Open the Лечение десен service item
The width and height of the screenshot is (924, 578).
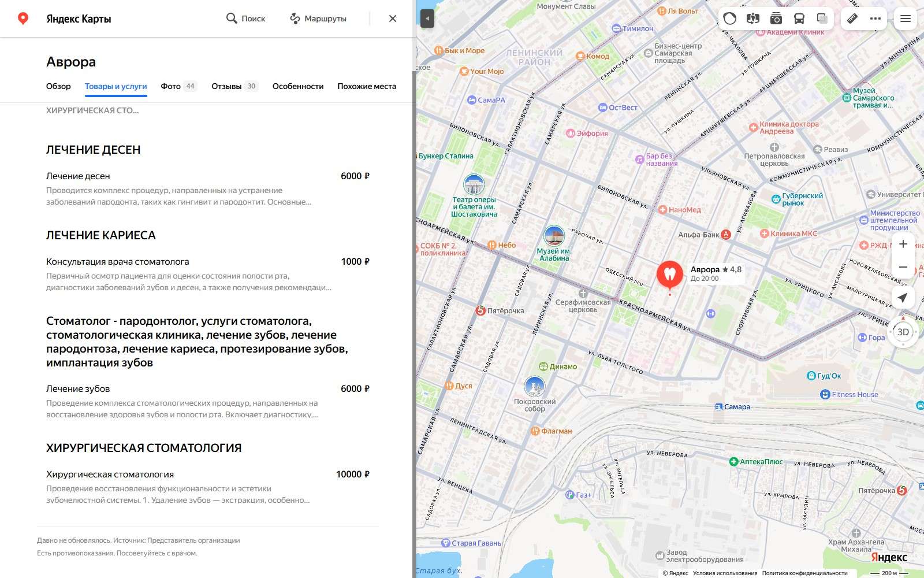pos(208,188)
